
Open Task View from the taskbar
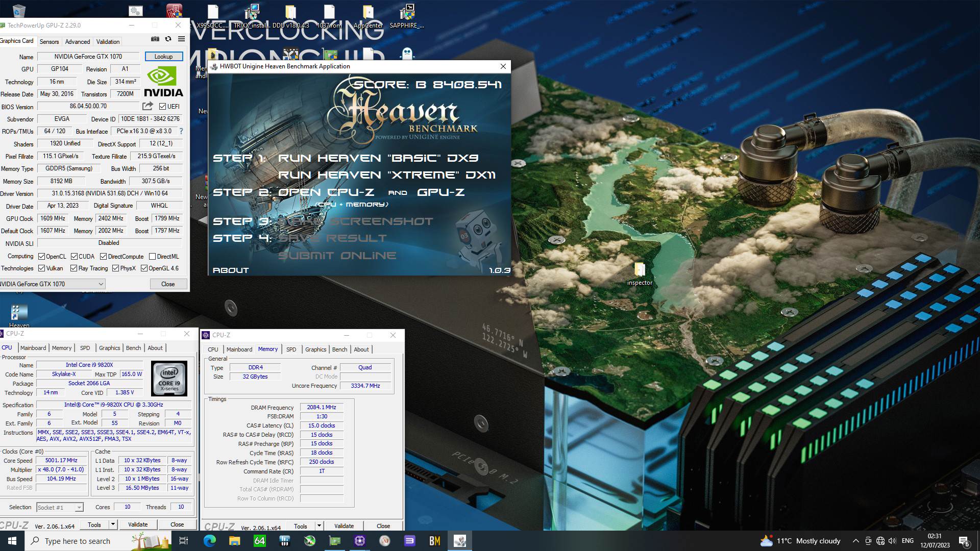click(184, 541)
